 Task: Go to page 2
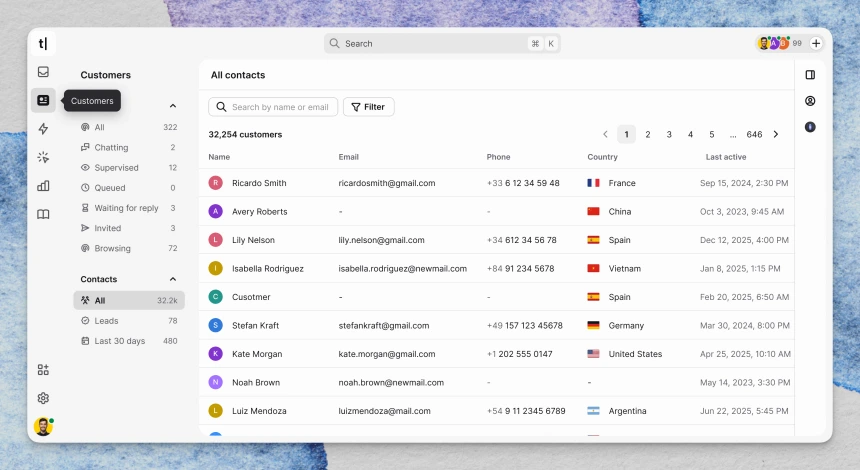tap(648, 134)
